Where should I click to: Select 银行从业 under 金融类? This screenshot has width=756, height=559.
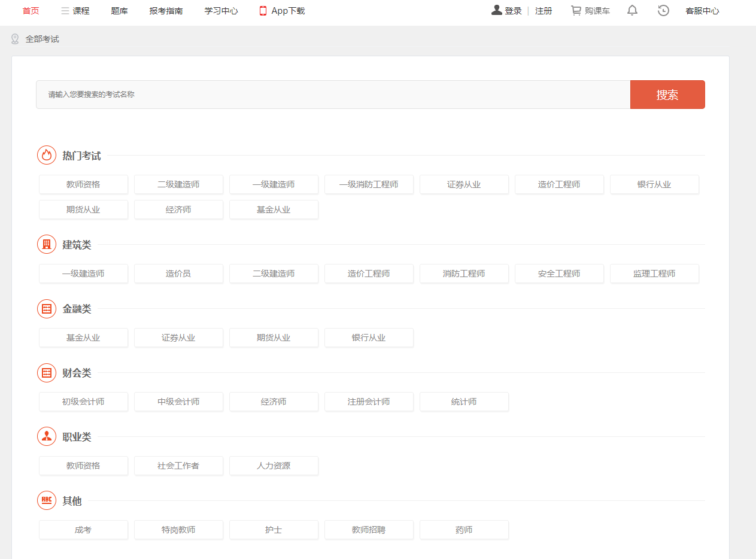pyautogui.click(x=369, y=338)
